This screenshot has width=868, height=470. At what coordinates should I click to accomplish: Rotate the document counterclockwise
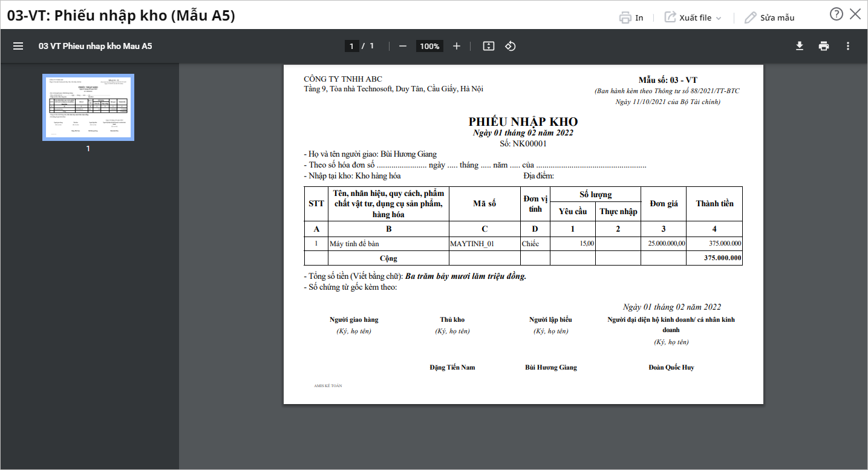point(510,46)
